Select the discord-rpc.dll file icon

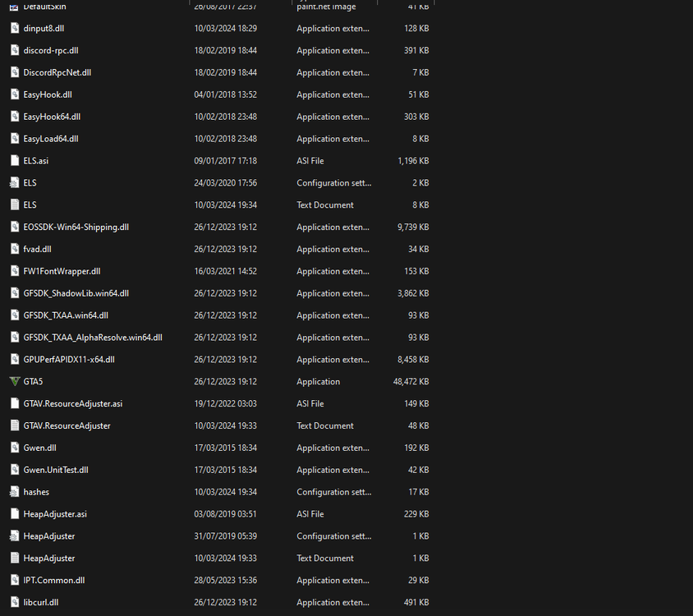point(14,50)
